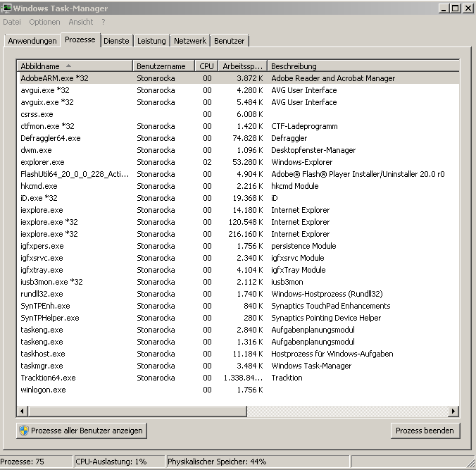Screen dimensions: 476x470
Task: Sort by CPU column header
Action: pyautogui.click(x=206, y=66)
